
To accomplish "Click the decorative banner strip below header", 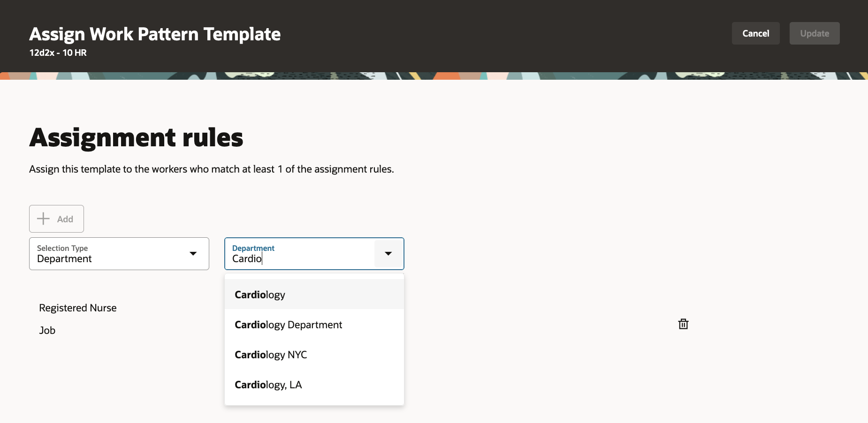I will 434,76.
